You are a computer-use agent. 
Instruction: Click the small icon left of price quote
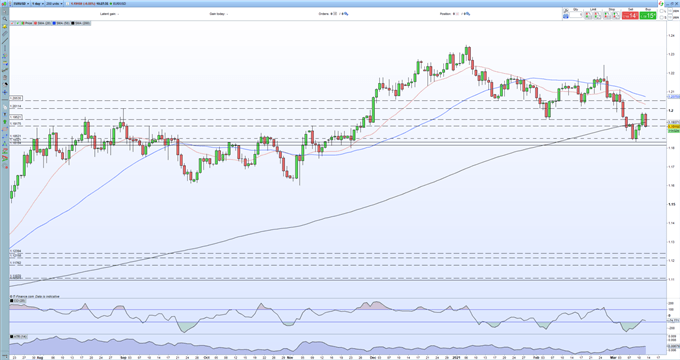click(67, 3)
